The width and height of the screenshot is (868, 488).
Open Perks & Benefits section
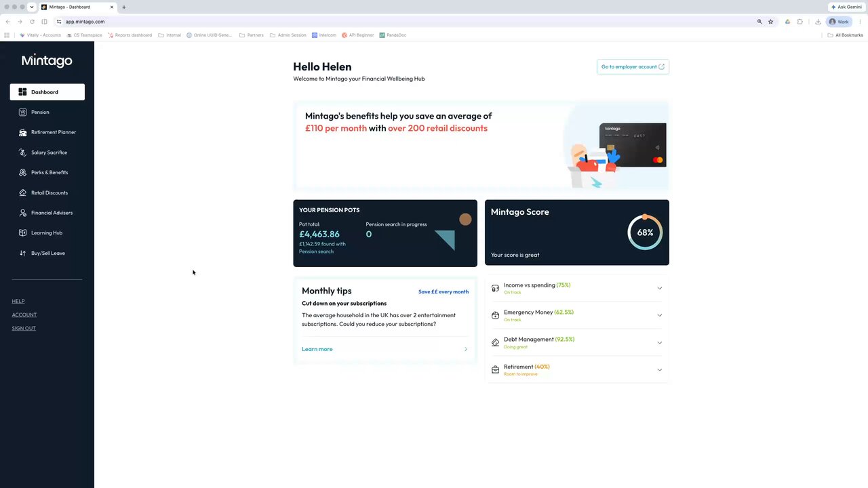47,172
